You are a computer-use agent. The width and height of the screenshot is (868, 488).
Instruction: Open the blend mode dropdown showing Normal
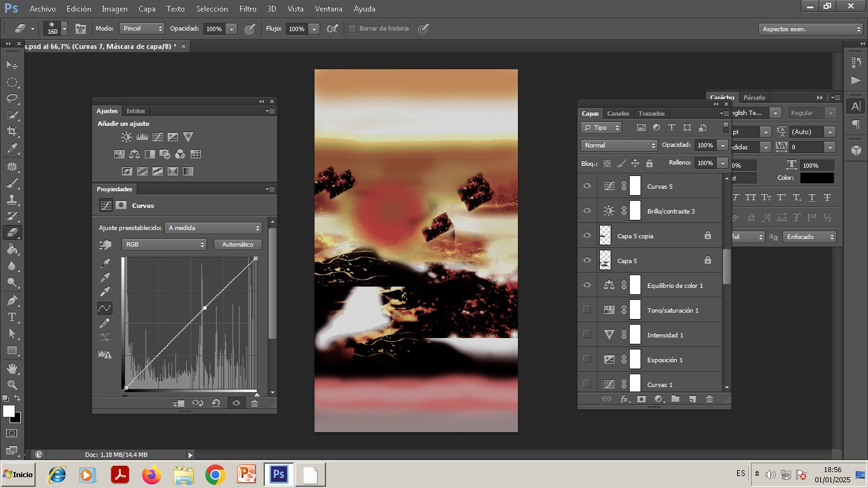(619, 146)
